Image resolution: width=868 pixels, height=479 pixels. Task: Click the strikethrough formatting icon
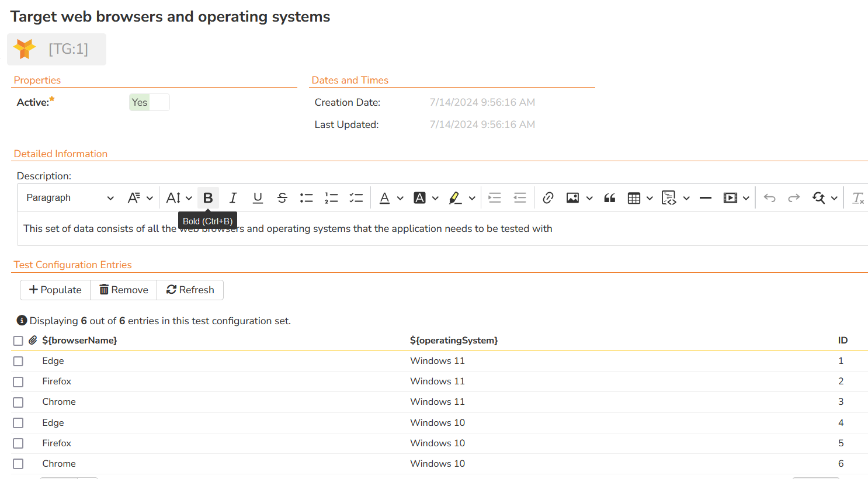pyautogui.click(x=282, y=198)
